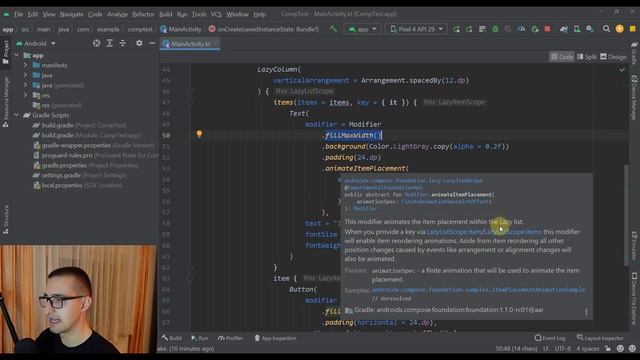Select build.gradle (Project: CompTest) file
Image resolution: width=640 pixels, height=360 pixels.
click(80, 125)
